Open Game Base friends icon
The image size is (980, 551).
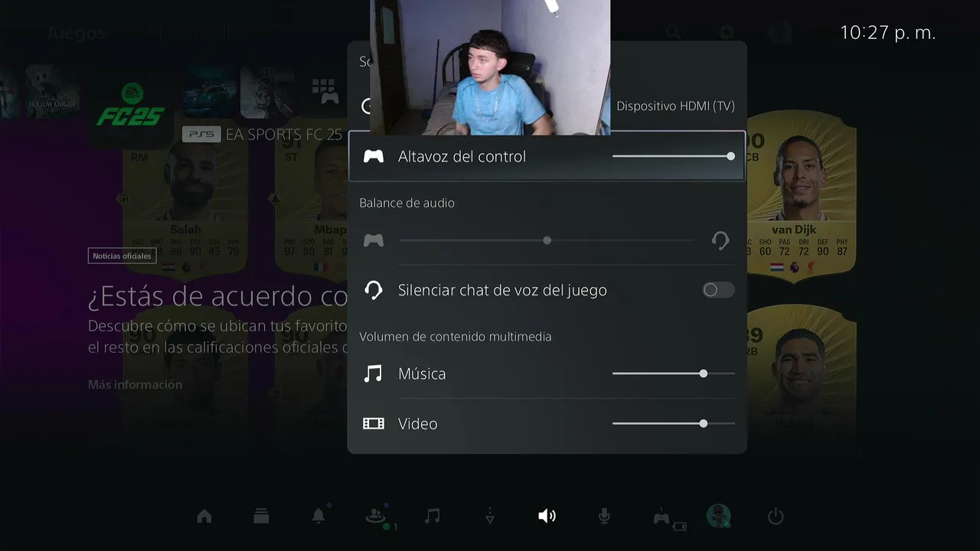(375, 517)
